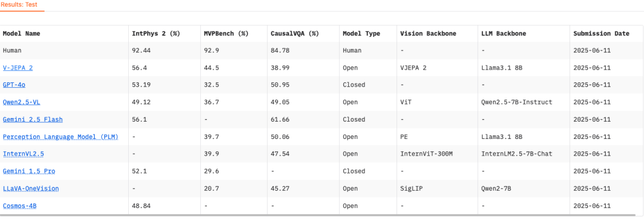The image size is (644, 220).
Task: Select the LLM Backbone column header
Action: (x=504, y=33)
